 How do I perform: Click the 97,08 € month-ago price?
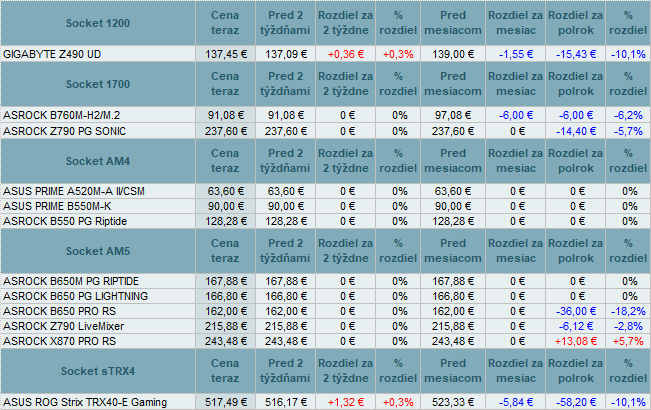click(x=453, y=115)
